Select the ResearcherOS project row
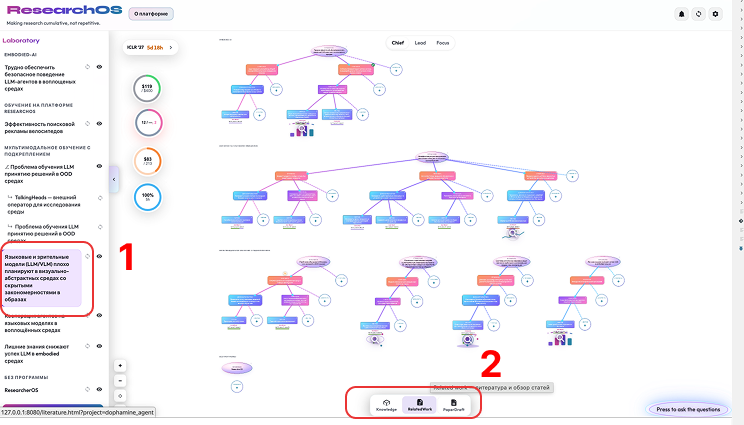 coord(21,390)
